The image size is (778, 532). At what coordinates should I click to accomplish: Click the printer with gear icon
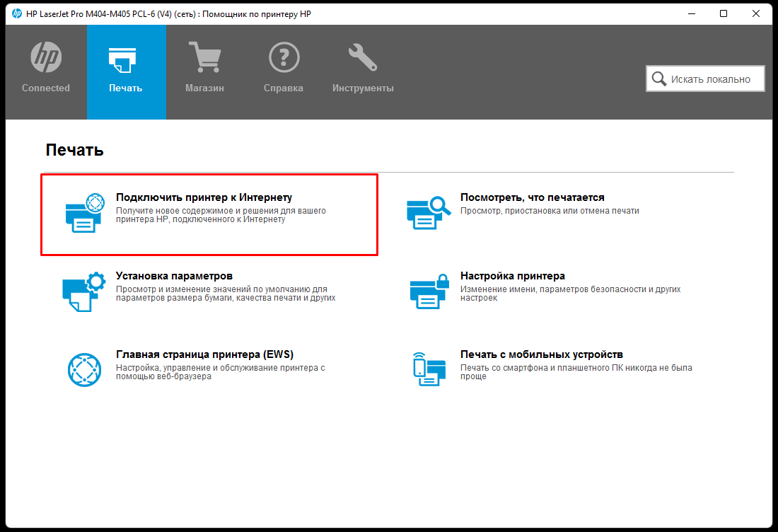84,291
